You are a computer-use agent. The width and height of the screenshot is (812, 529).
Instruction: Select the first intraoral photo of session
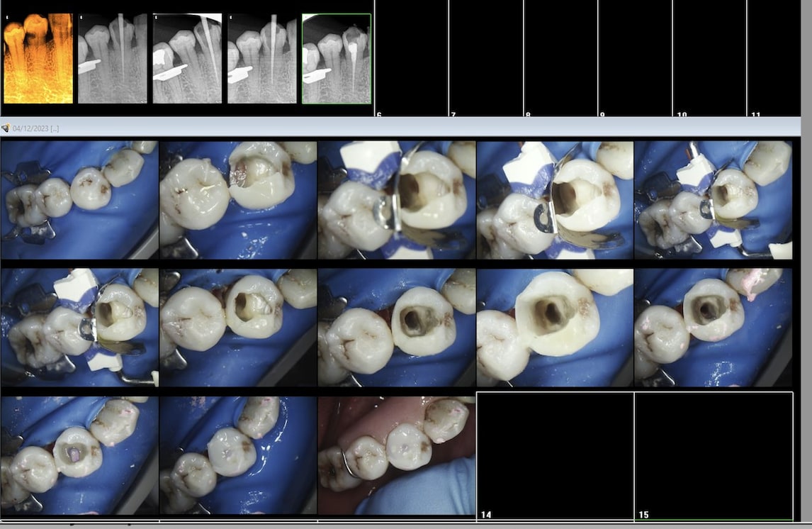[79, 200]
